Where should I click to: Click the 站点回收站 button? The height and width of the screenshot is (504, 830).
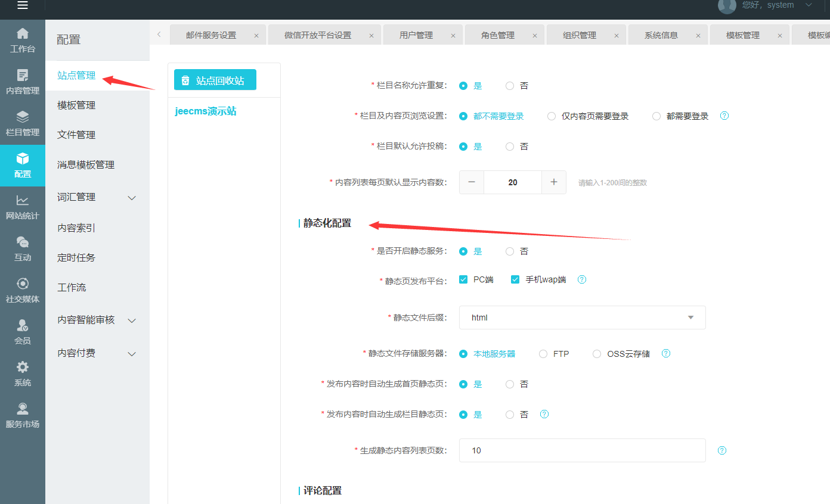pyautogui.click(x=215, y=80)
